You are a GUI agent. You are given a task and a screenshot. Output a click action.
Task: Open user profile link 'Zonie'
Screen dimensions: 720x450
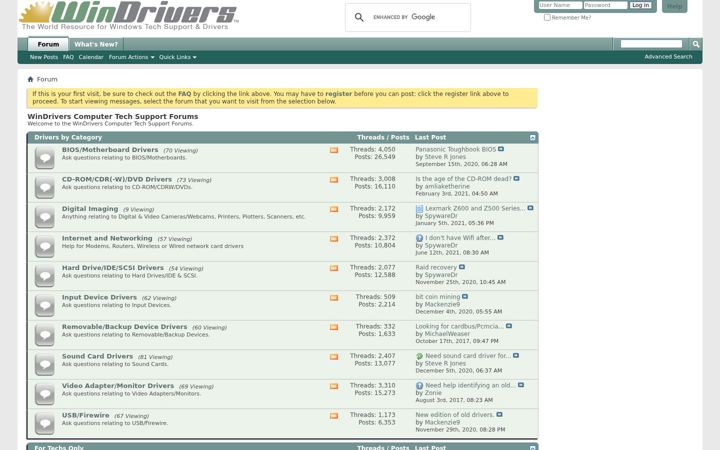tap(433, 393)
